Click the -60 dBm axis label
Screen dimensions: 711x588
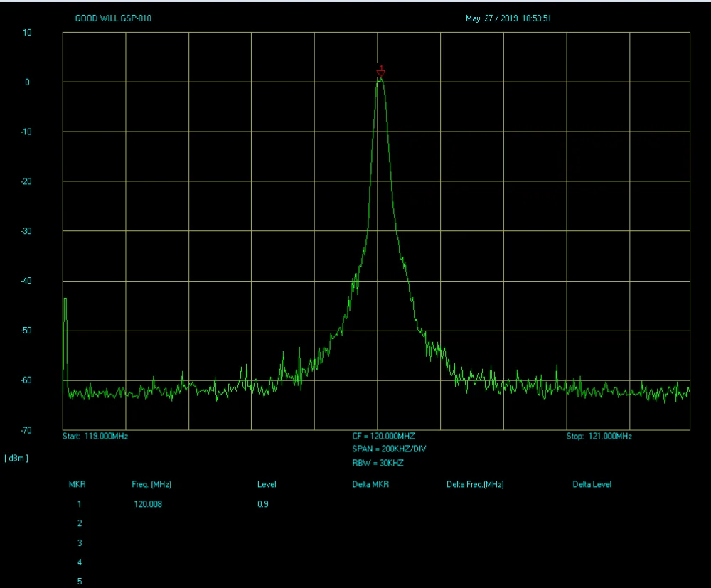(26, 380)
